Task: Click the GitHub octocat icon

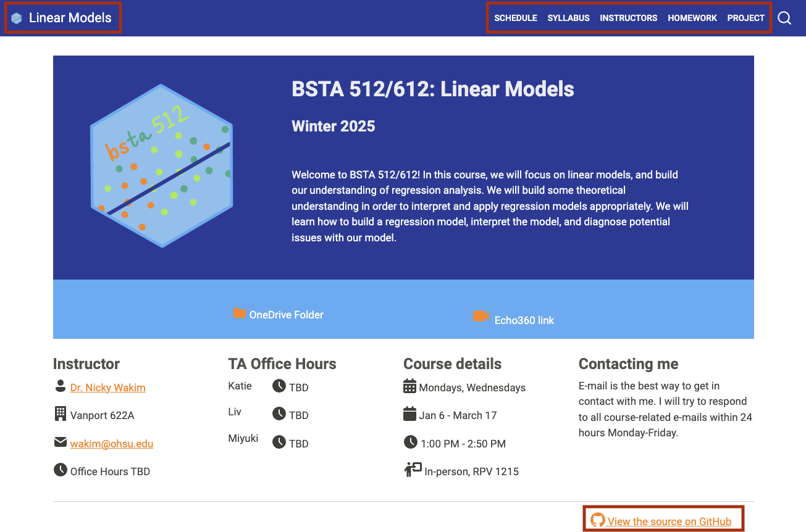Action: point(597,520)
